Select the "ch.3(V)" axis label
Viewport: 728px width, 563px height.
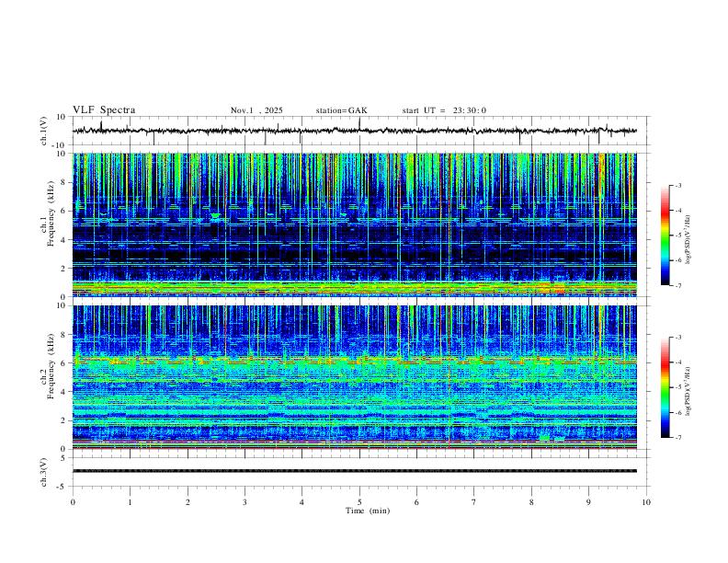(x=44, y=472)
